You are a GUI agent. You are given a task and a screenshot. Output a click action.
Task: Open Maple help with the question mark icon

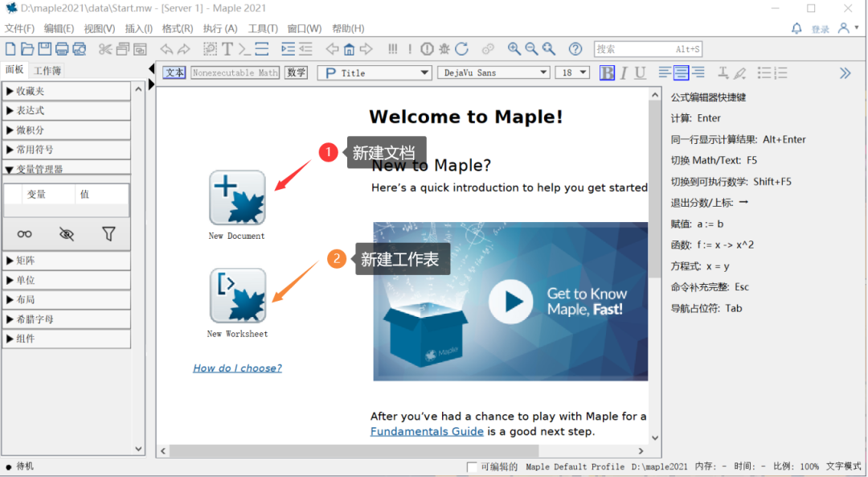pyautogui.click(x=575, y=49)
